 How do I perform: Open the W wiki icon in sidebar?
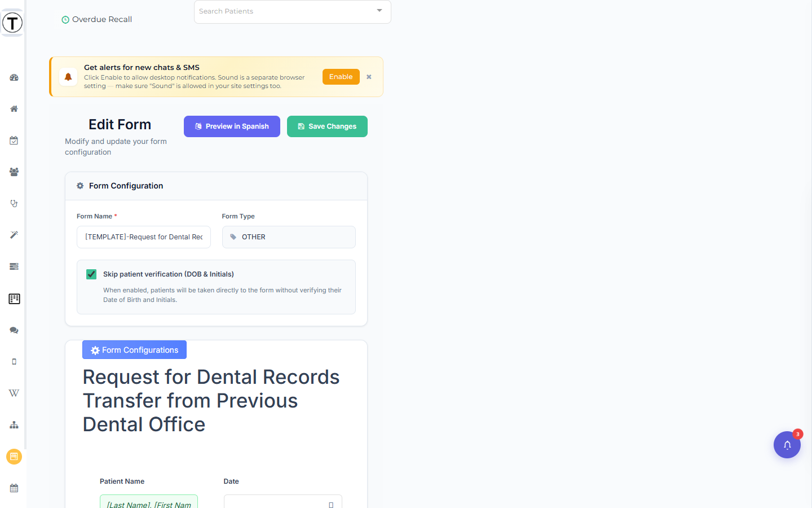[x=14, y=393]
